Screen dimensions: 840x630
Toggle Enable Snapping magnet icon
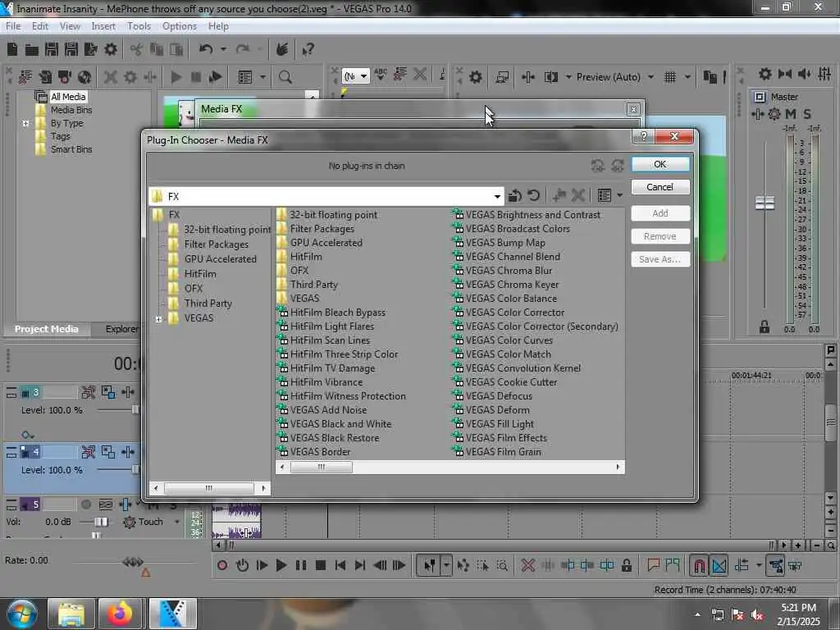(x=699, y=565)
